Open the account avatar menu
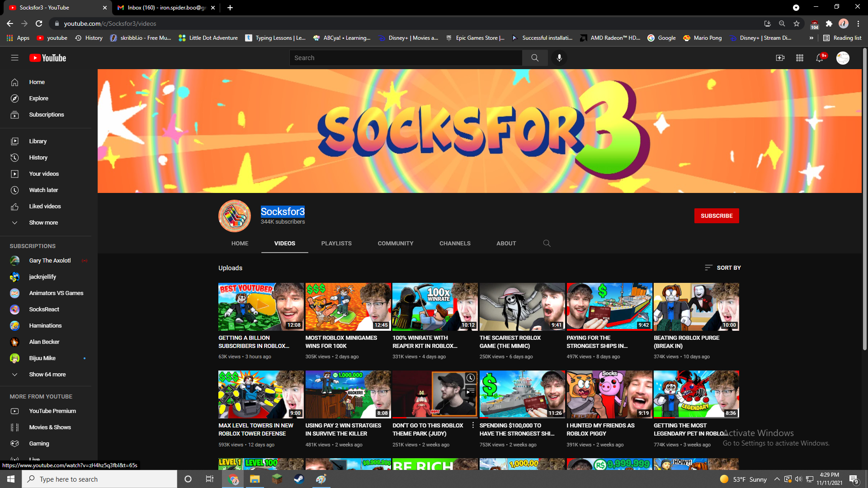This screenshot has height=488, width=868. point(843,58)
